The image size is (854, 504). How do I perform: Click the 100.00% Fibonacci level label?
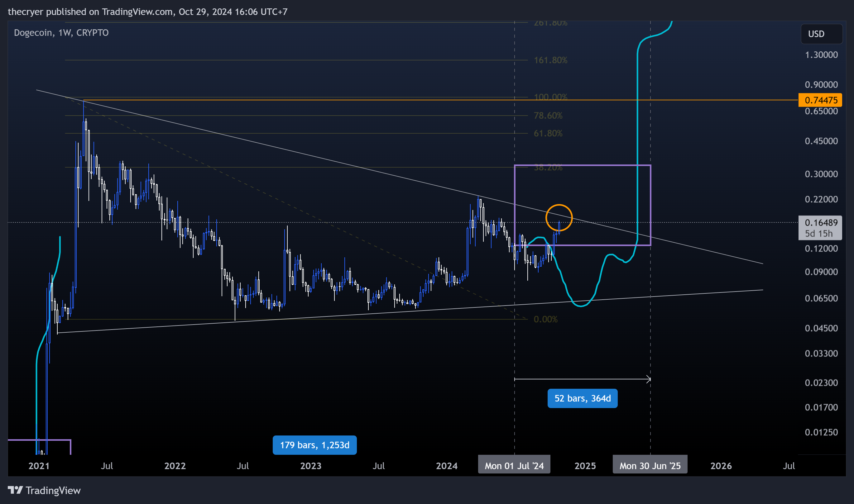(x=550, y=97)
